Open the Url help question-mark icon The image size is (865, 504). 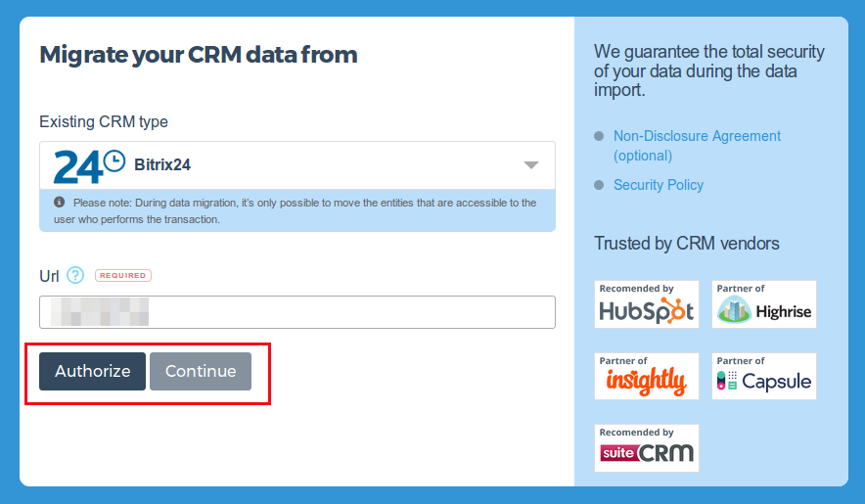coord(75,275)
